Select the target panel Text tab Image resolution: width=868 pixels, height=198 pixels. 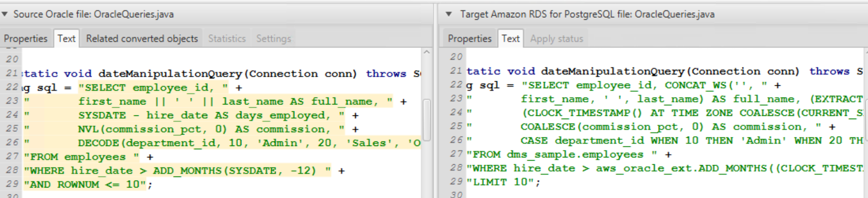pyautogui.click(x=510, y=39)
